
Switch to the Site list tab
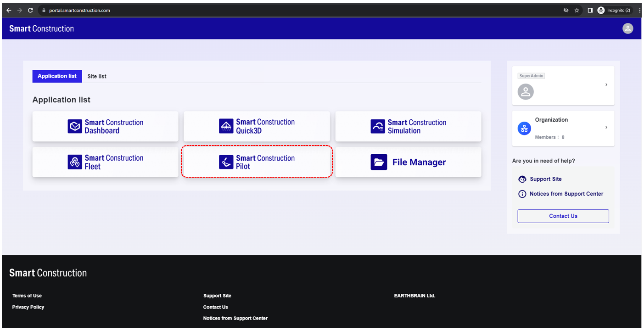coord(97,76)
